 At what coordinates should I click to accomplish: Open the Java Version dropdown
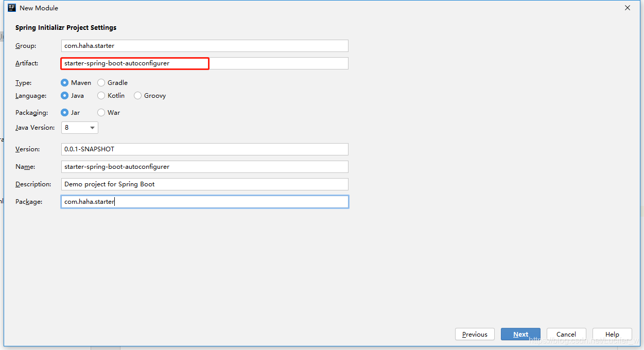click(x=80, y=128)
